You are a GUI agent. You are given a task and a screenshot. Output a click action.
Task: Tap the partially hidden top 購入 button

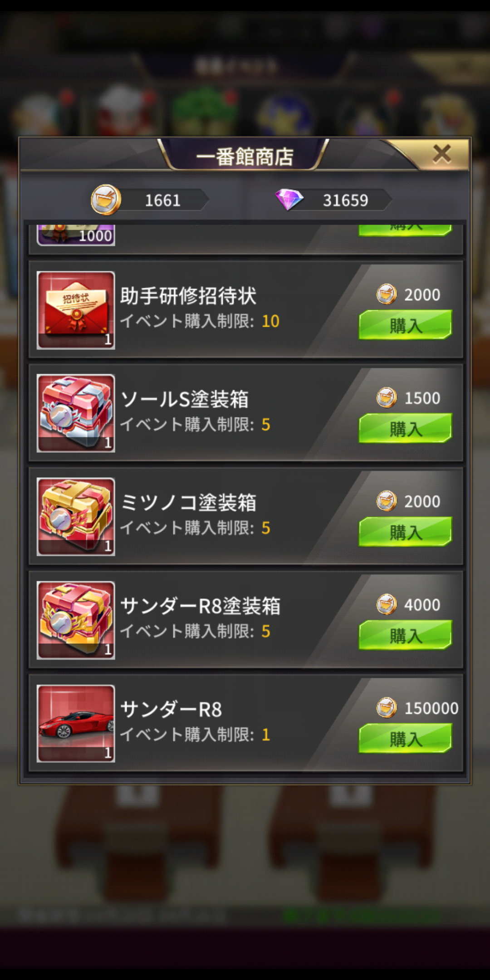click(x=405, y=230)
